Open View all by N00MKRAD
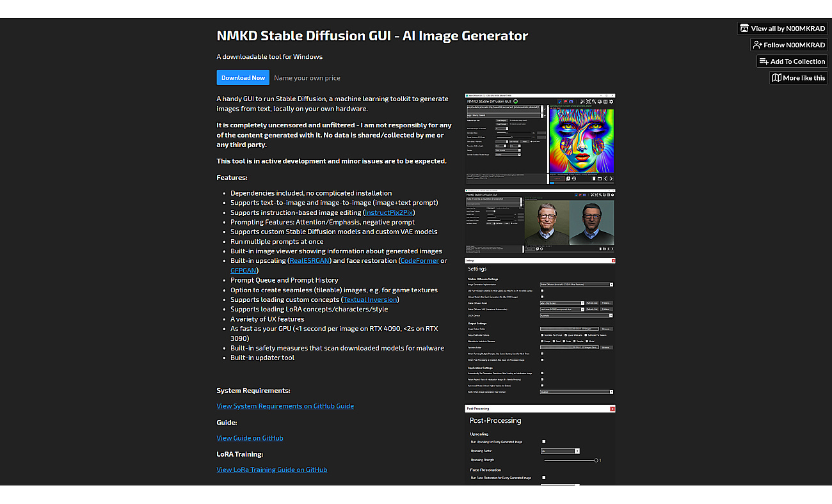 783,28
